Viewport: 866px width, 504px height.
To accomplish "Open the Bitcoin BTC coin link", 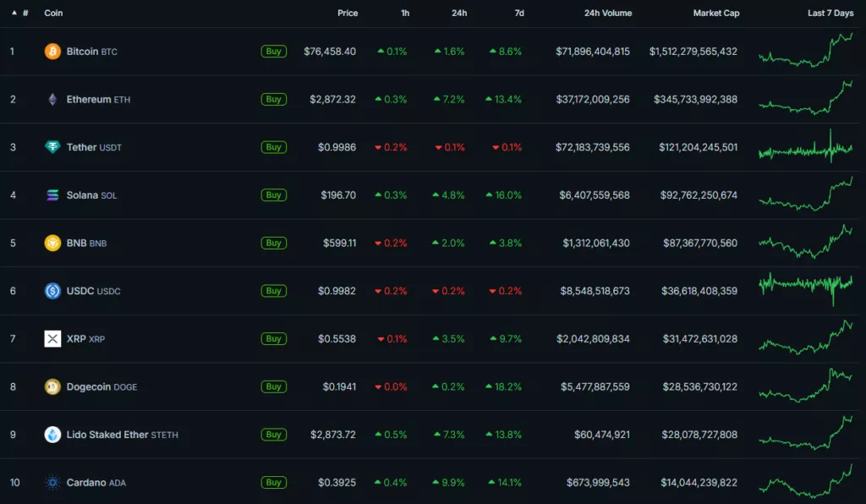I will pyautogui.click(x=91, y=52).
